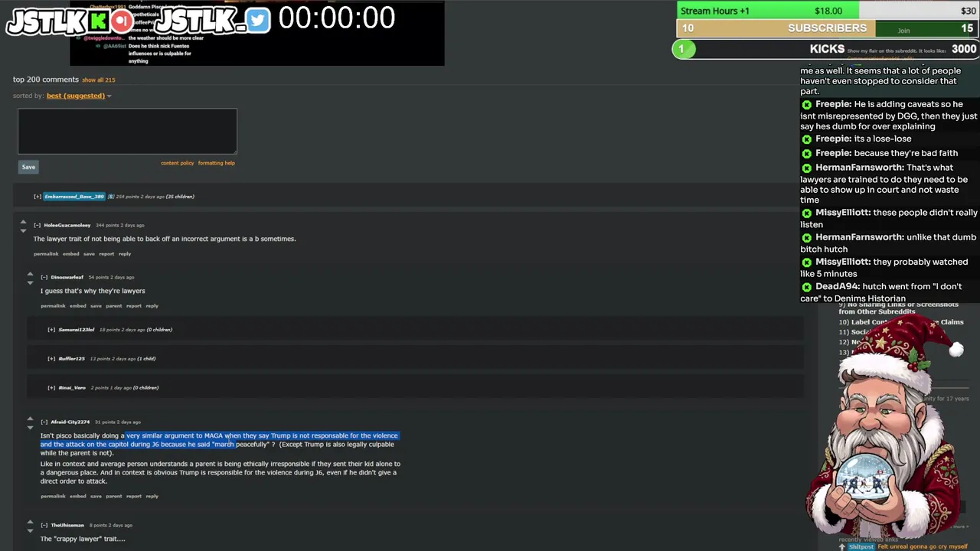Open Samurai123lol's user profile
Image resolution: width=980 pixels, height=551 pixels.
(77, 330)
